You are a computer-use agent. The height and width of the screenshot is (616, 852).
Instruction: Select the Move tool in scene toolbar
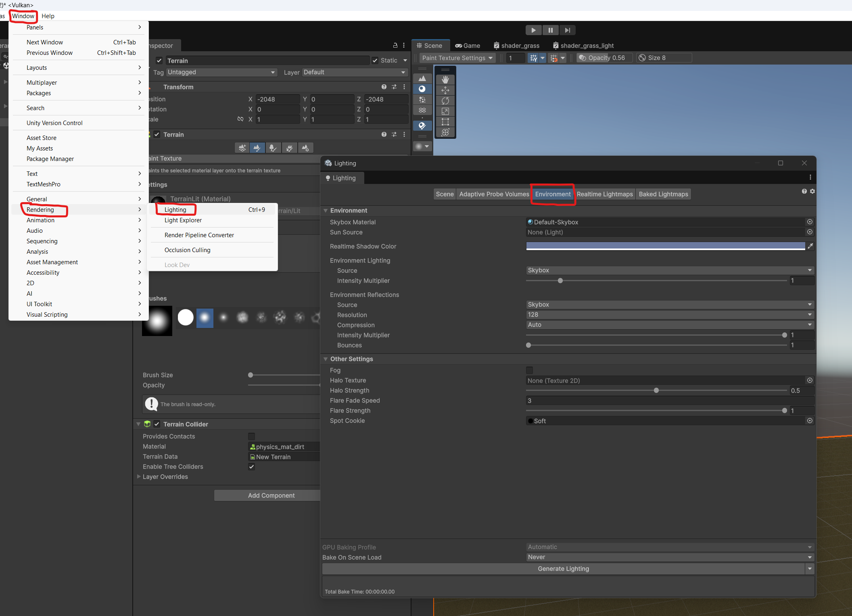click(x=445, y=90)
